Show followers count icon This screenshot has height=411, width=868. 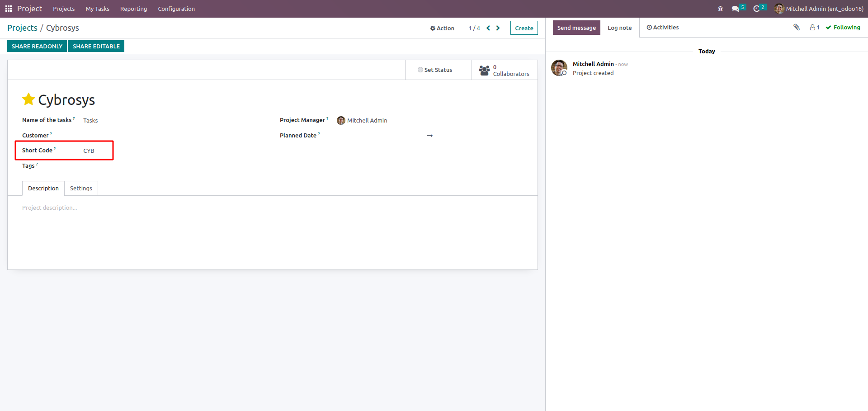pyautogui.click(x=815, y=28)
